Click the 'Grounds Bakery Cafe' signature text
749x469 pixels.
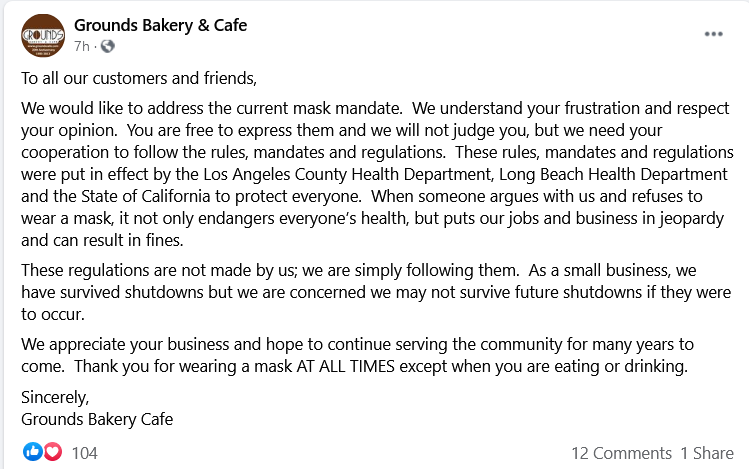click(97, 419)
